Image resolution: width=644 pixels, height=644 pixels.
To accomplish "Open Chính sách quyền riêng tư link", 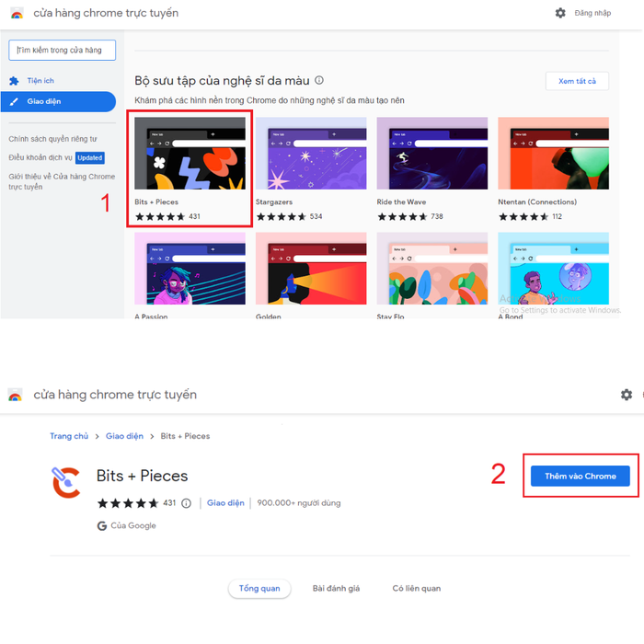I will [53, 139].
